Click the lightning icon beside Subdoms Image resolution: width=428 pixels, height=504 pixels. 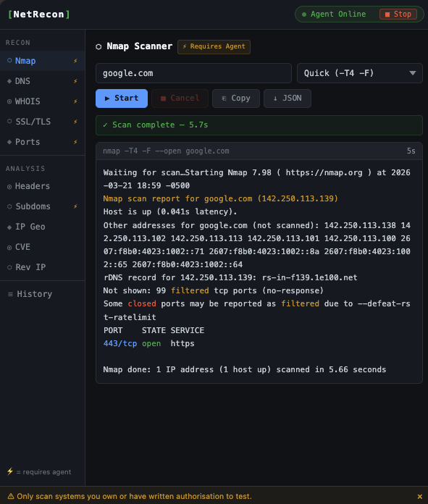pyautogui.click(x=75, y=206)
